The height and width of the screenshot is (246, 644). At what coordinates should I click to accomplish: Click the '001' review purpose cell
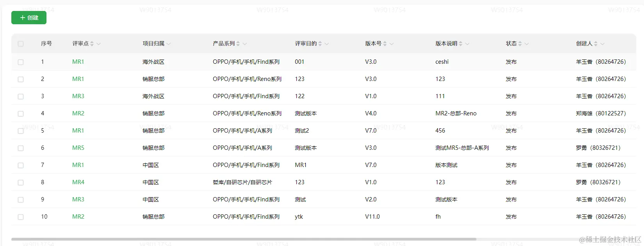pyautogui.click(x=300, y=62)
